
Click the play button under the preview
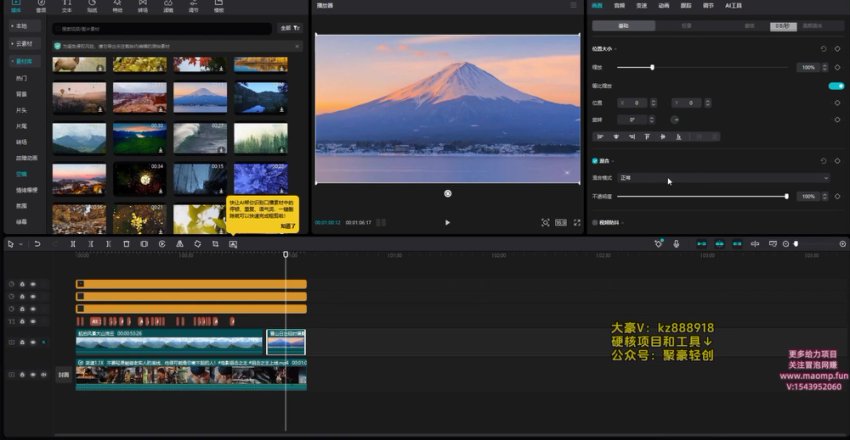pos(447,222)
